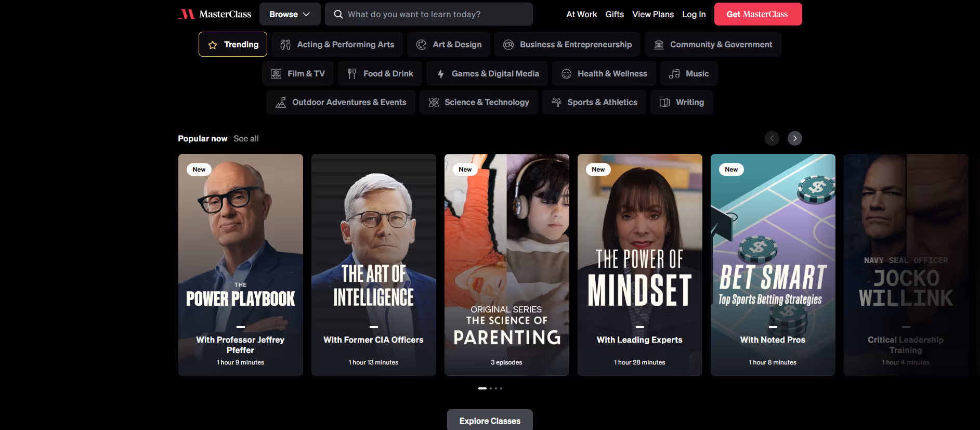Select Acting & Performing Arts category

coord(337,44)
